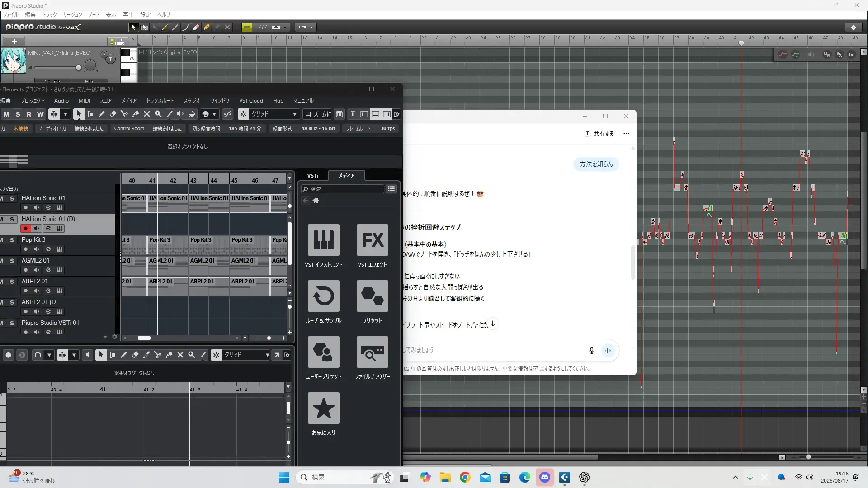Image resolution: width=868 pixels, height=488 pixels.
Task: Toggle the yellow grid snap button
Action: point(247,27)
